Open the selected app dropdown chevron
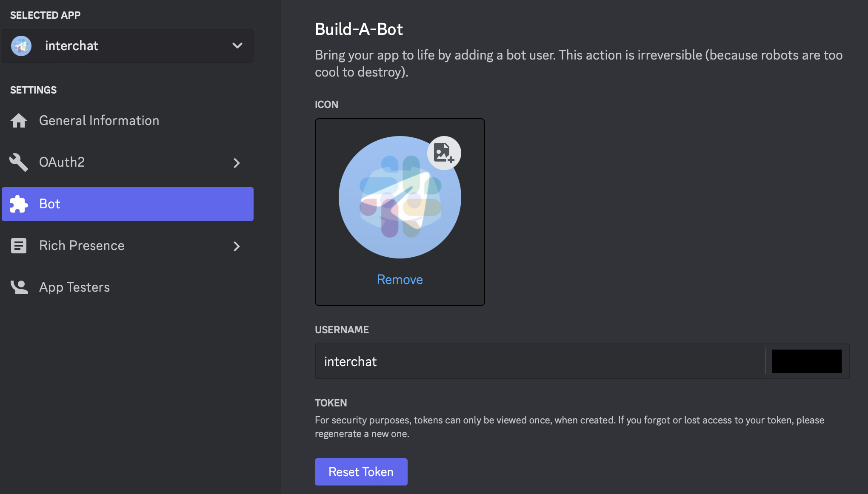The image size is (868, 494). click(237, 45)
